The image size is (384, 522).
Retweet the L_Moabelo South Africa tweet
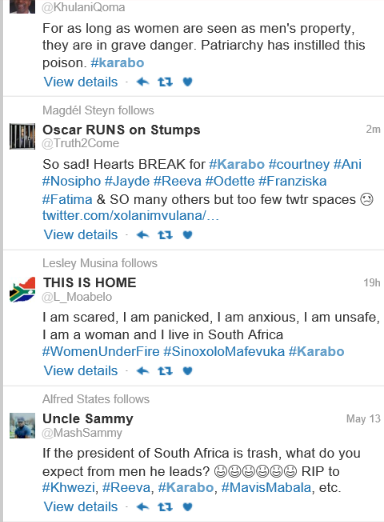(x=165, y=371)
